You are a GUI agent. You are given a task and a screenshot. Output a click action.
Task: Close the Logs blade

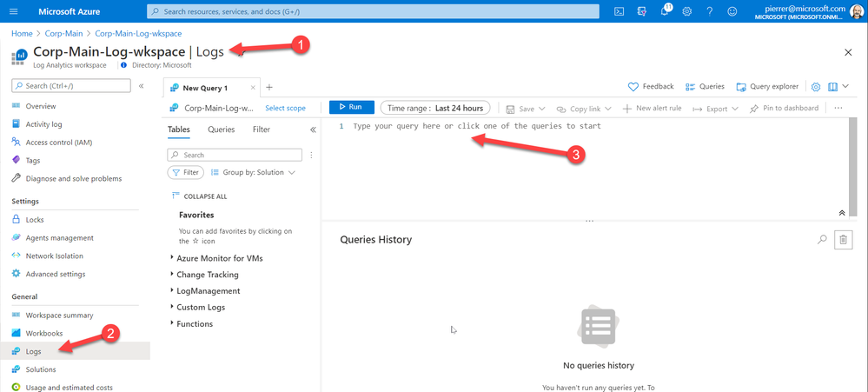tap(847, 52)
